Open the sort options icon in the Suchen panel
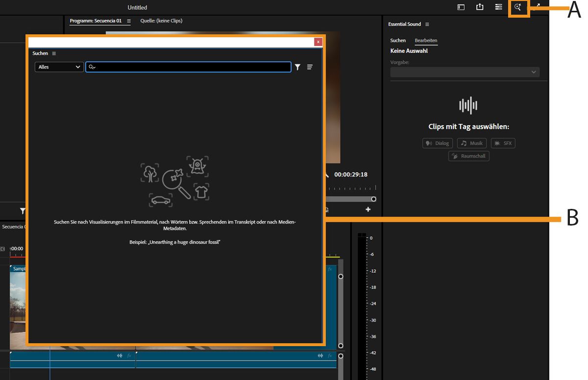 point(310,67)
